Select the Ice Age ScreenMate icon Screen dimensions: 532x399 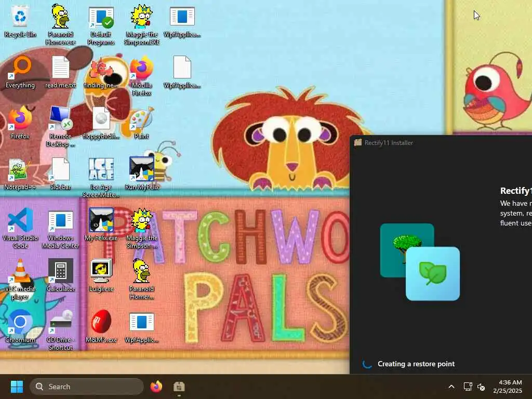tap(101, 178)
